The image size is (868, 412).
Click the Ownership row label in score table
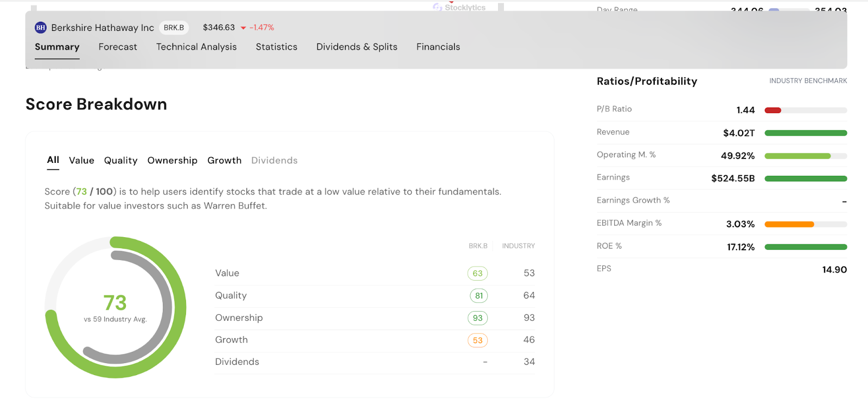pyautogui.click(x=239, y=318)
